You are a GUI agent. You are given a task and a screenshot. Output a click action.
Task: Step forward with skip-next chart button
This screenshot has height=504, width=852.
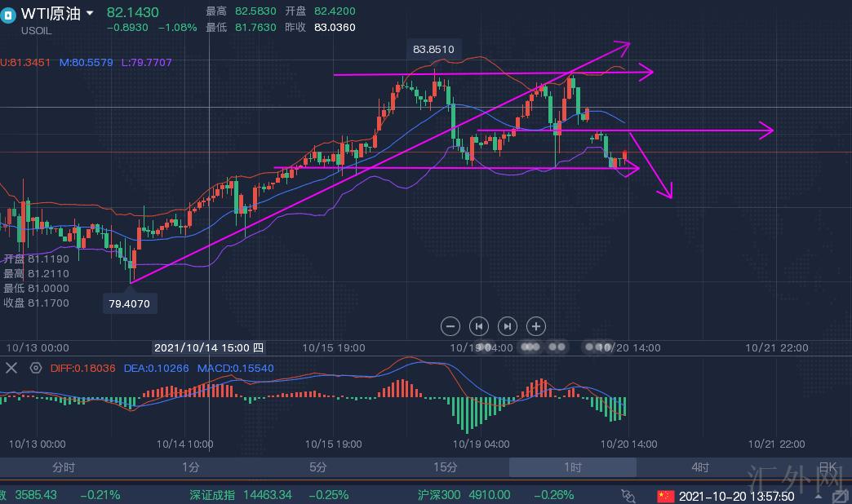(507, 326)
